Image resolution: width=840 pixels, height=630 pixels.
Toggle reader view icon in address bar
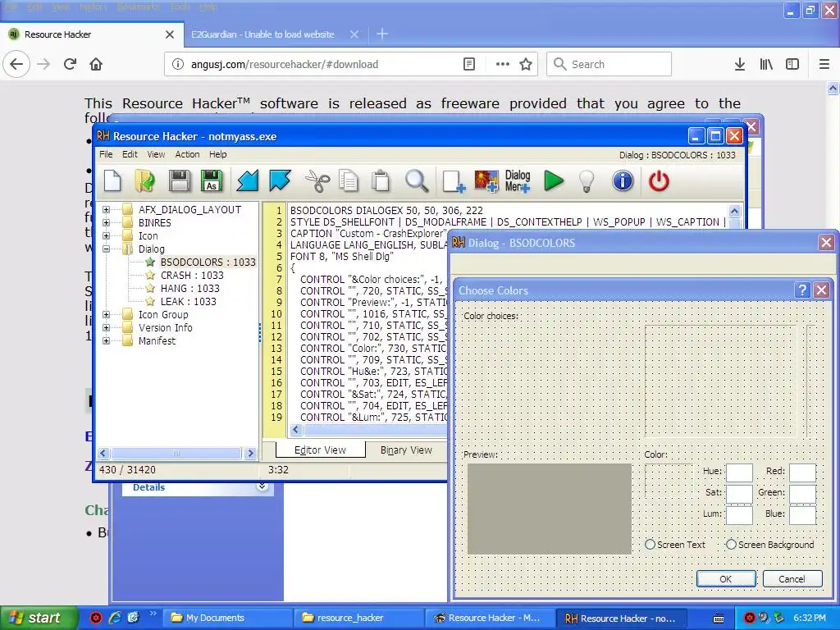click(468, 64)
